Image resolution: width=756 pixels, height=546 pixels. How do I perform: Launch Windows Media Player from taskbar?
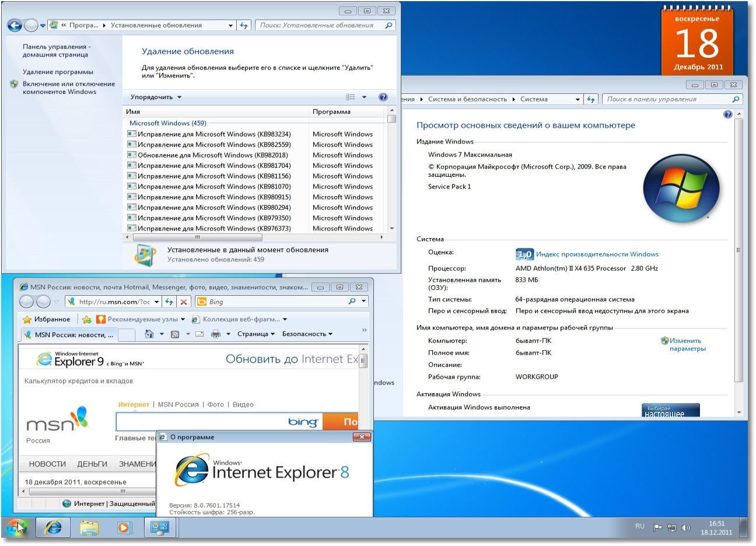coord(124,527)
